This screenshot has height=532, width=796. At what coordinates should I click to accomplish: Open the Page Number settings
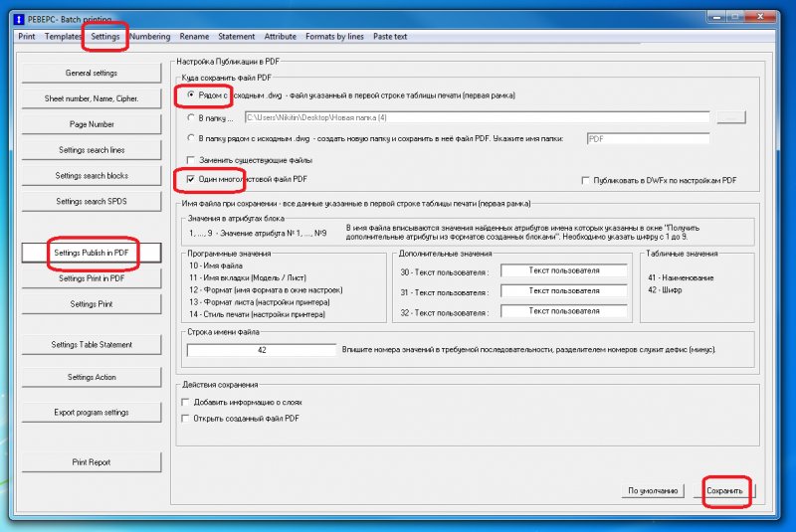[92, 124]
